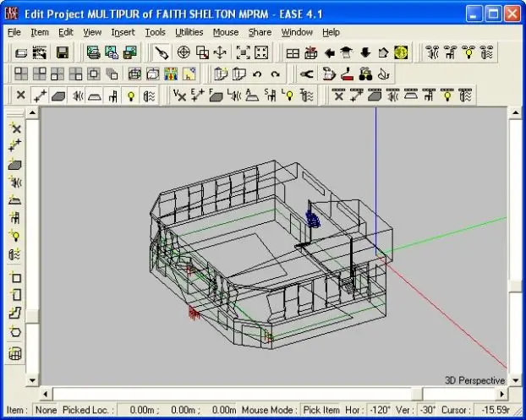Click the -120° Hor angle value
526x420 pixels.
[x=380, y=410]
